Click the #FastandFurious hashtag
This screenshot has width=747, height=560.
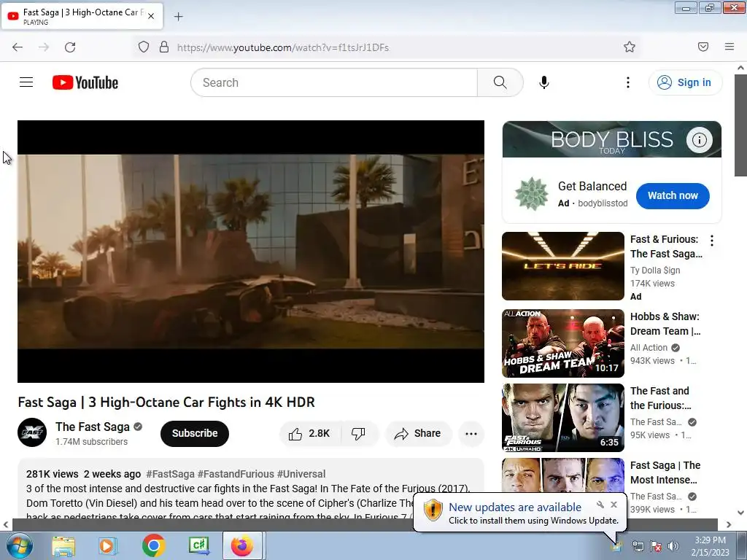[236, 474]
